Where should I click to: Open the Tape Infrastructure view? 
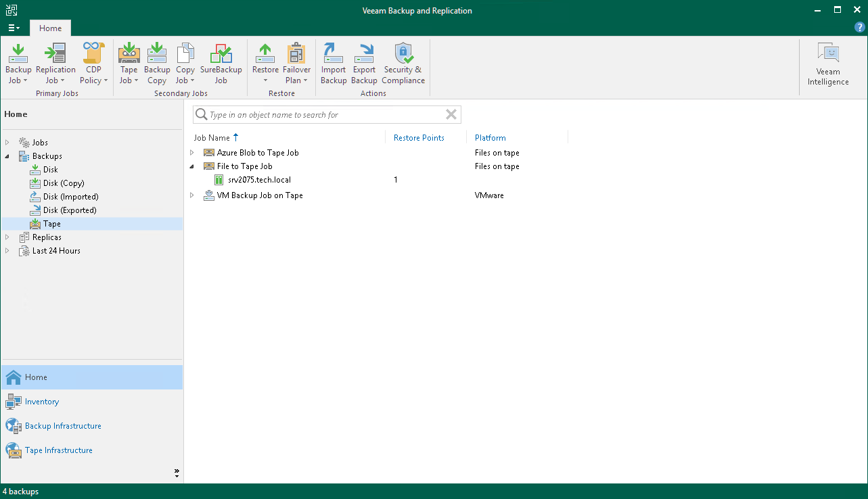click(92, 450)
